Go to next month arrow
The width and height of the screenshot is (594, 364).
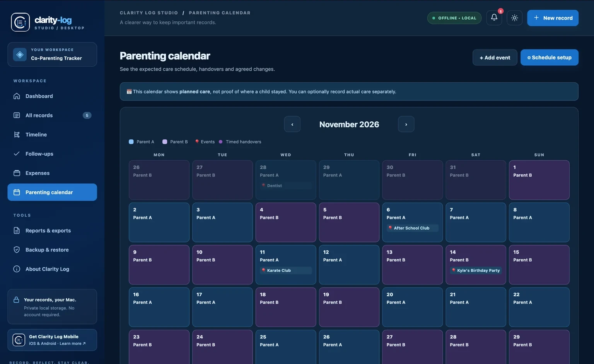tap(406, 124)
